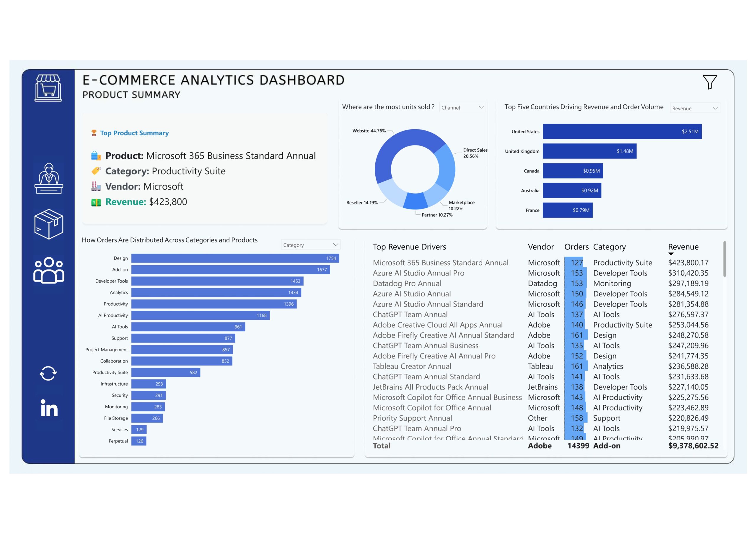Screen dimensions: 756x534
Task: Click the shopping cart store logo icon
Action: 48,88
